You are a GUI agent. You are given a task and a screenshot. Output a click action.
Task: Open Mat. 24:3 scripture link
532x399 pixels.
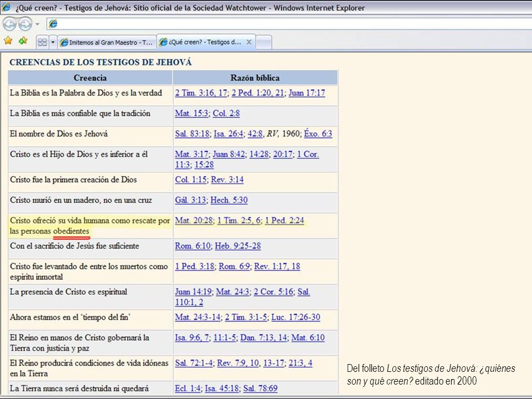pos(233,291)
